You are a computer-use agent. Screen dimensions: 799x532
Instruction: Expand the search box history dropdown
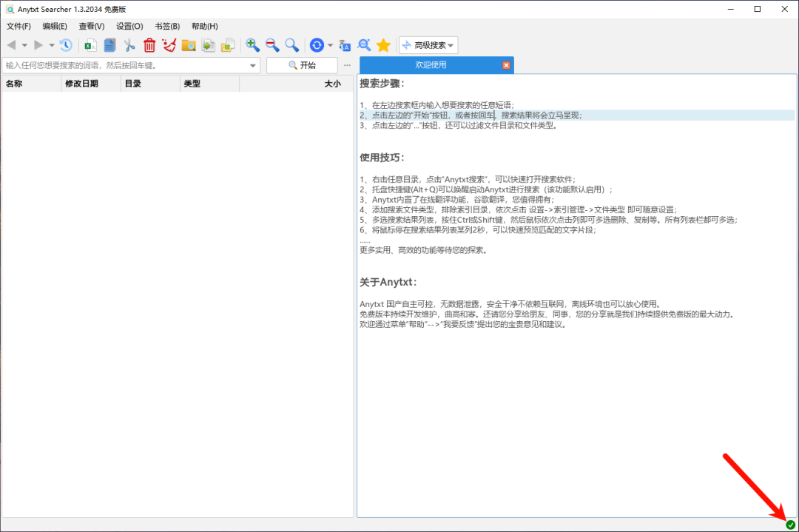253,66
